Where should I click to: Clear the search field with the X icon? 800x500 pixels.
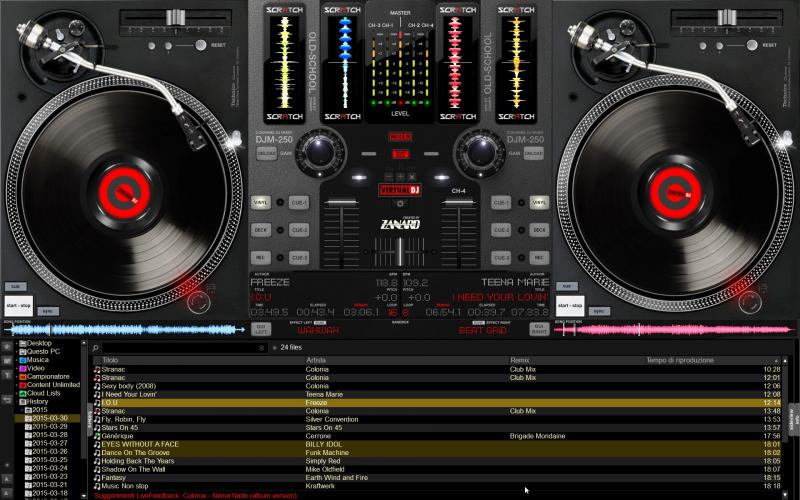click(x=262, y=348)
